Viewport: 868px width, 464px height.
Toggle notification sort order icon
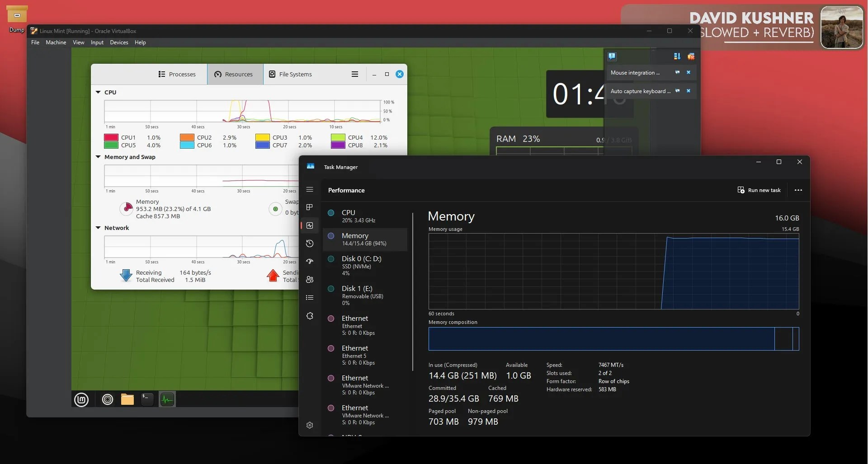tap(677, 56)
